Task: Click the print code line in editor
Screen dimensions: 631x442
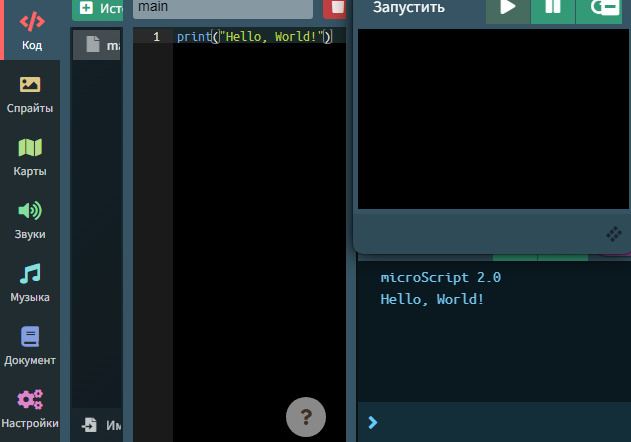Action: pyautogui.click(x=254, y=37)
